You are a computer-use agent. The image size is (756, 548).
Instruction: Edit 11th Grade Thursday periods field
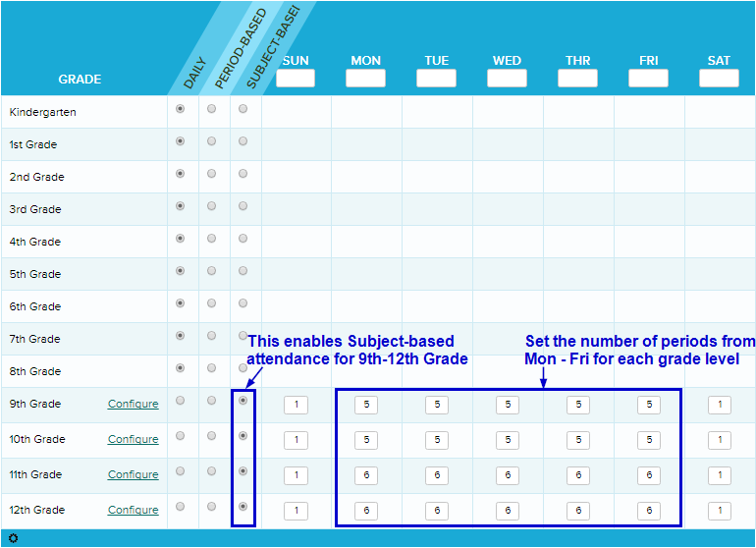(x=578, y=475)
